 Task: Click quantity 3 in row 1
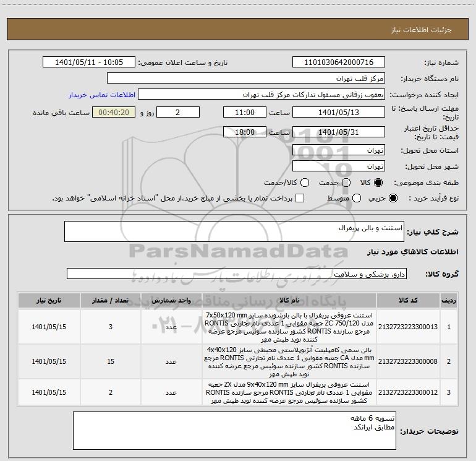pos(111,327)
